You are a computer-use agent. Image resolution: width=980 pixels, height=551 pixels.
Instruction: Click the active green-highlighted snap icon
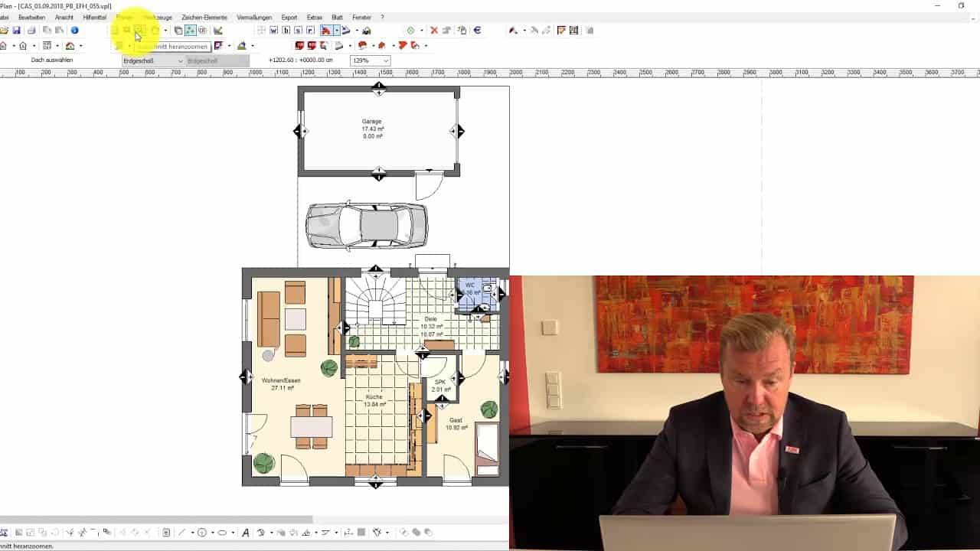coord(190,31)
